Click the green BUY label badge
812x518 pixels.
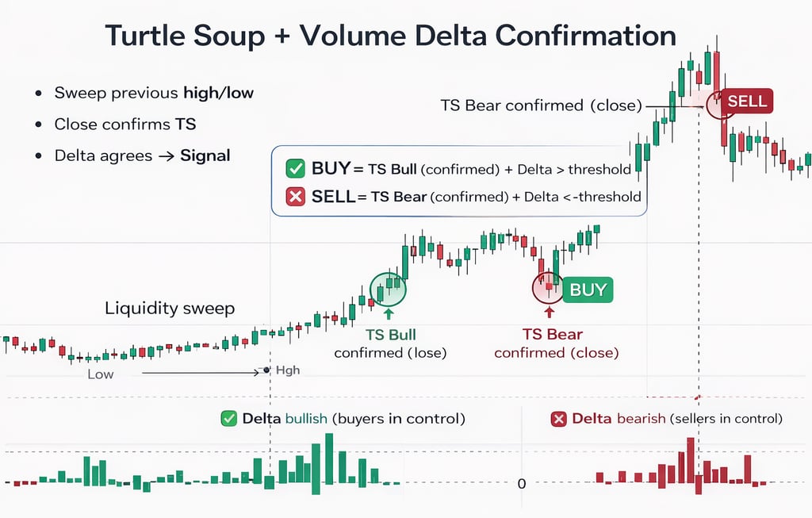click(x=588, y=290)
